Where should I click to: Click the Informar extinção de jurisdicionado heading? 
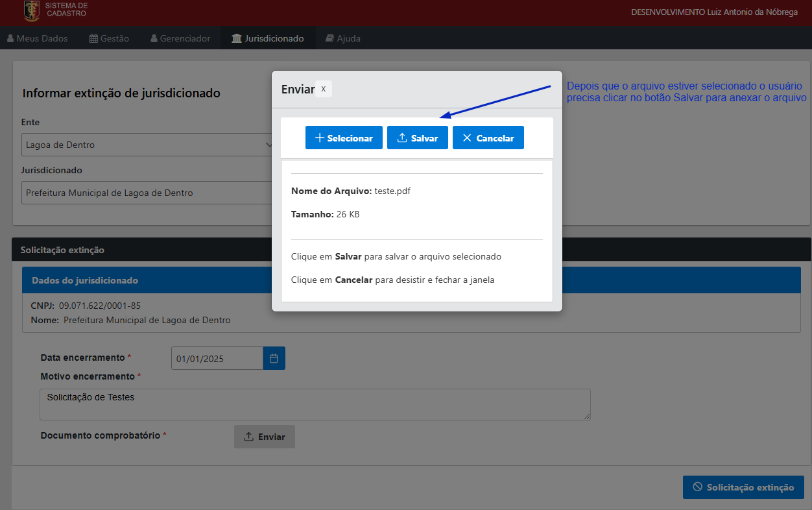pos(121,93)
